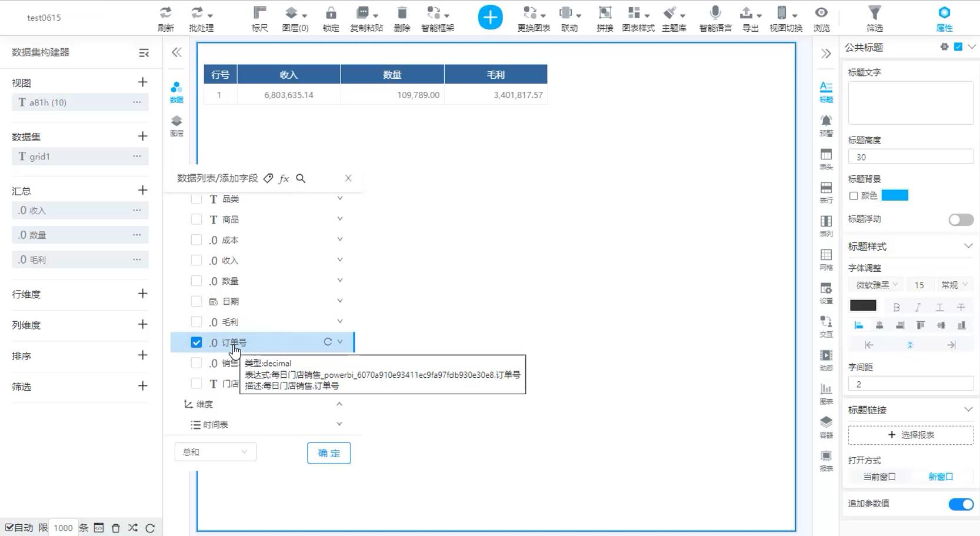Open the 常规 font weight dropdown
The height and width of the screenshot is (536, 980).
954,285
